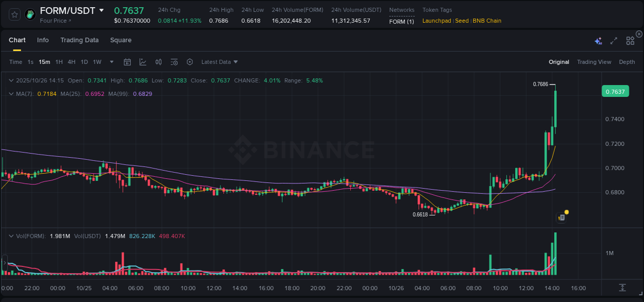Expand chart to fullscreen with arrow icon
The width and height of the screenshot is (644, 302).
(x=613, y=40)
